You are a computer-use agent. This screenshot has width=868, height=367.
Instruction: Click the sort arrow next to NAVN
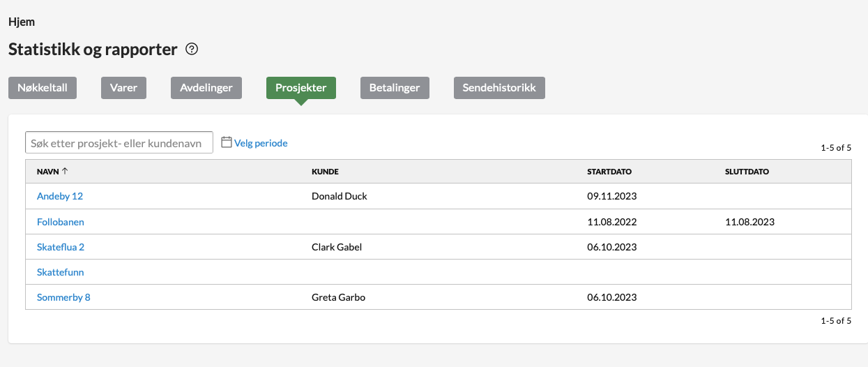[x=65, y=172]
